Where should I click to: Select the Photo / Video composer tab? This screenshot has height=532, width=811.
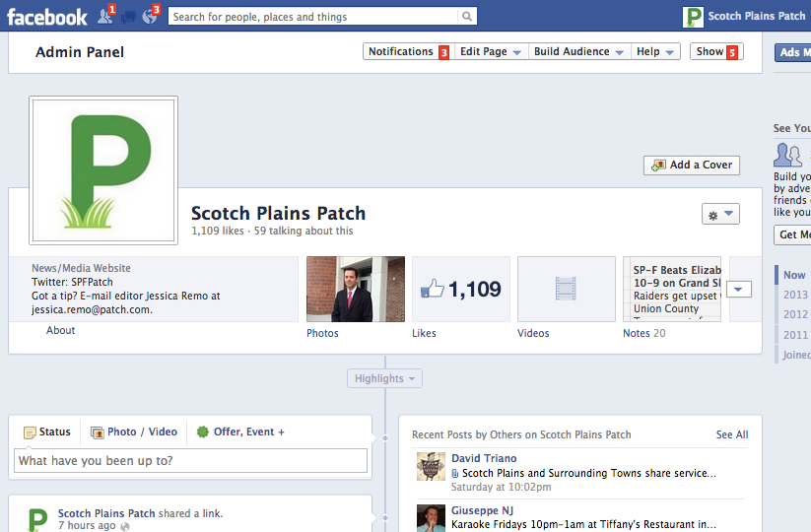[134, 432]
